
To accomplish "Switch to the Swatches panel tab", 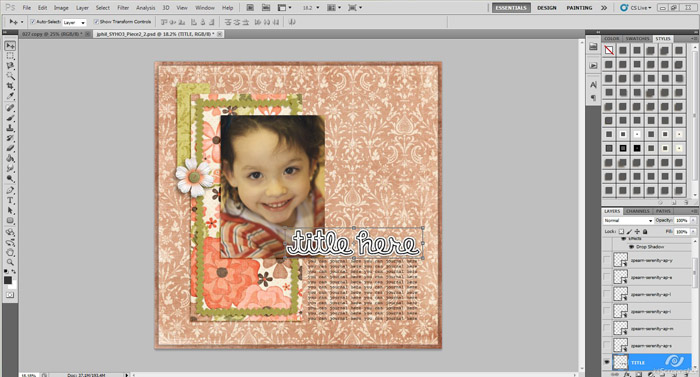I will pos(637,39).
